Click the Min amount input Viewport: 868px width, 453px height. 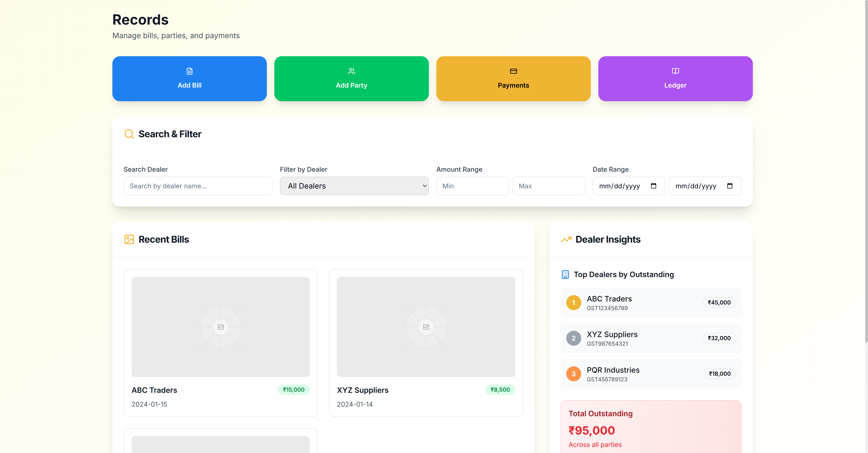click(472, 186)
